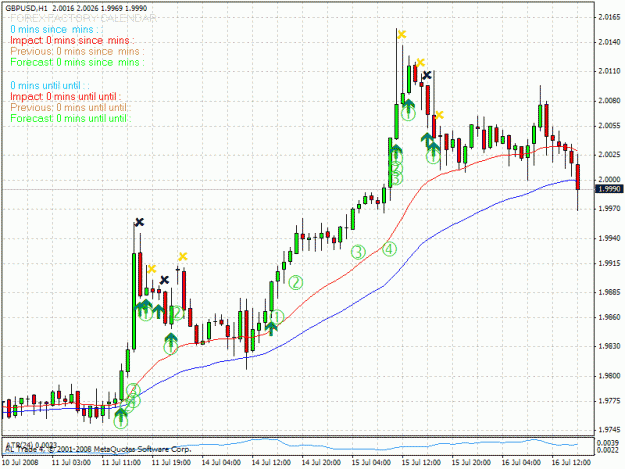Screen dimensions: 625x469
Task: Select the 11 Jul 03:00 time axis label
Action: [71, 462]
